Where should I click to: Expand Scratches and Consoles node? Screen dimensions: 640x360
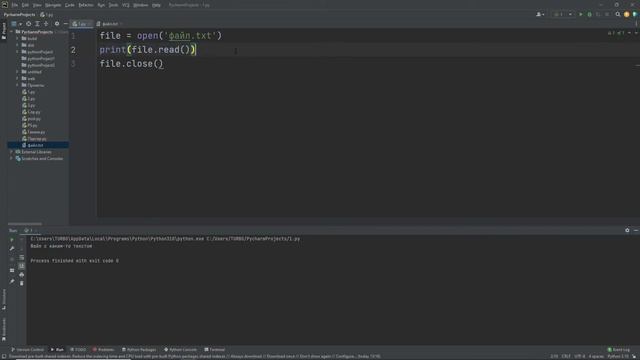[x=12, y=158]
